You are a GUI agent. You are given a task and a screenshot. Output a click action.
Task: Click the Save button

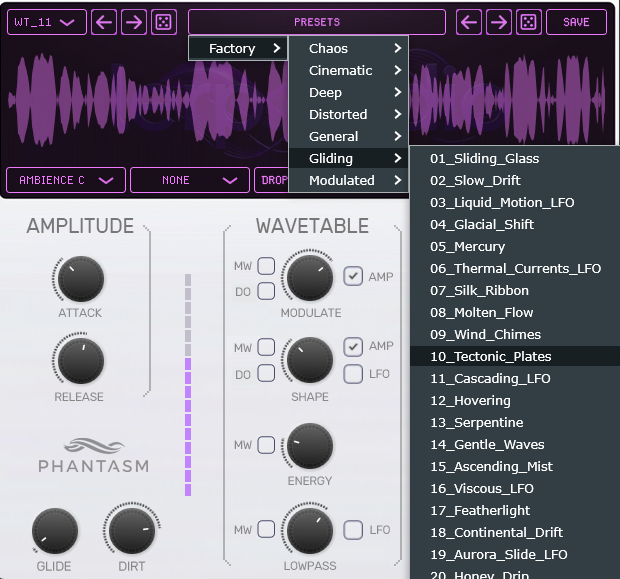(x=576, y=22)
